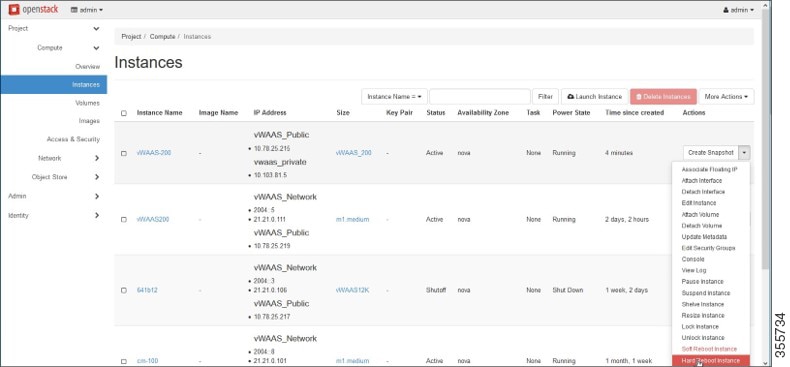
Task: Check the 641b12 instance checkbox
Action: pyautogui.click(x=124, y=290)
